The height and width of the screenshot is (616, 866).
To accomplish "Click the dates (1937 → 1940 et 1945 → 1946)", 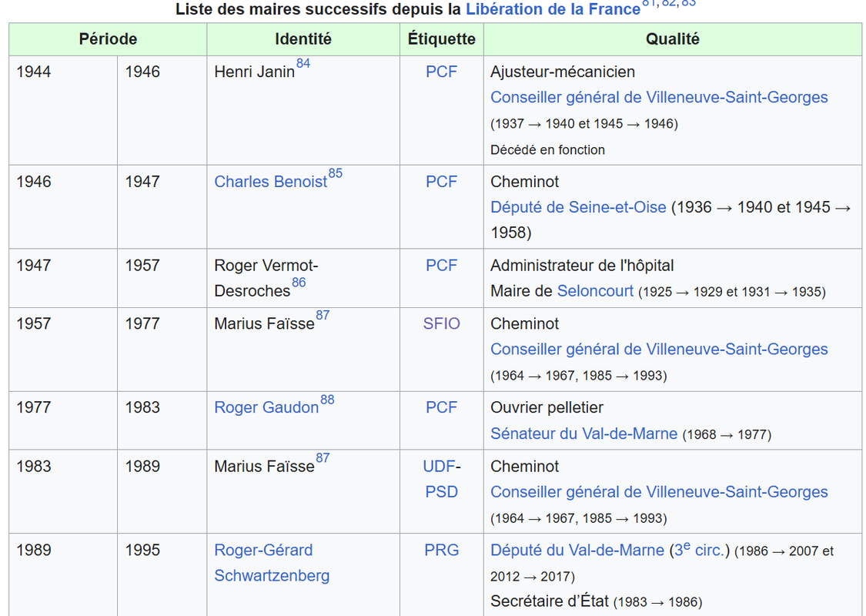I will click(584, 124).
